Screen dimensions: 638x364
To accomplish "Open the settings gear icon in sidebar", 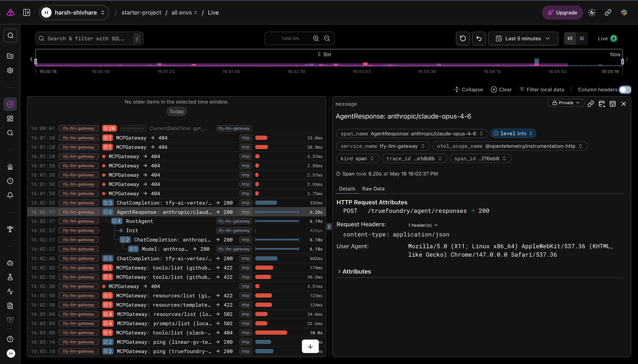I will pyautogui.click(x=10, y=70).
